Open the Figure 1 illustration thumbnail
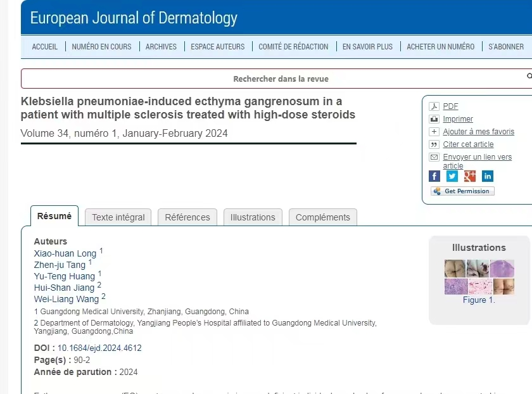Screen dimensions: 532x394 [479, 277]
